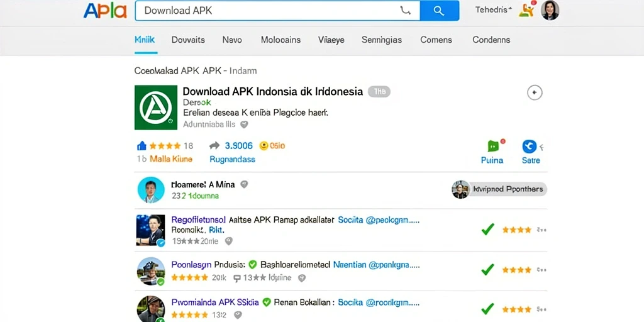Image resolution: width=644 pixels, height=322 pixels.
Task: Click green verified badge after Pvomiainda APK SSidia
Action: [267, 303]
